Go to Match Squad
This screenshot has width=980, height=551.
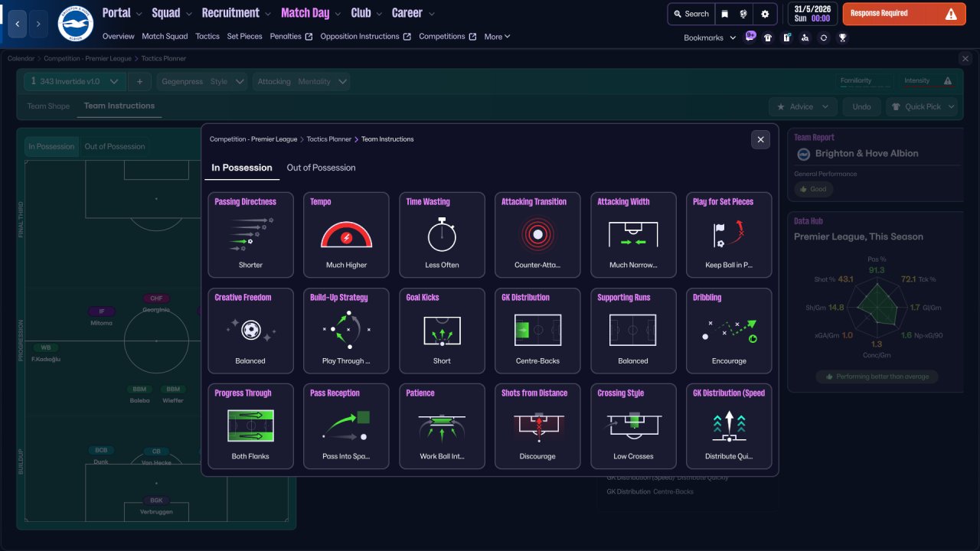(x=165, y=36)
